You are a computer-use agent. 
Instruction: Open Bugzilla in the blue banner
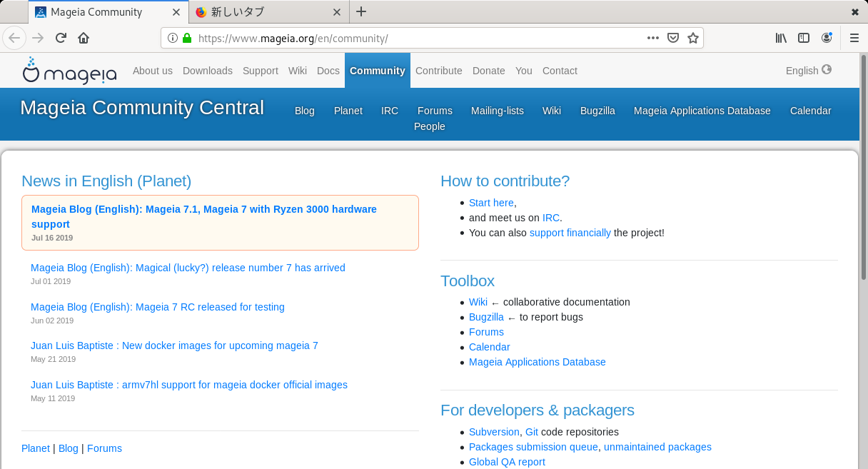click(x=597, y=111)
